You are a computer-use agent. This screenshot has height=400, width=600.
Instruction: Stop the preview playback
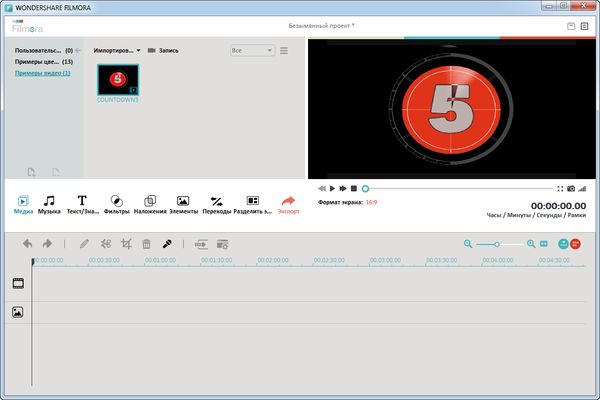(x=354, y=188)
